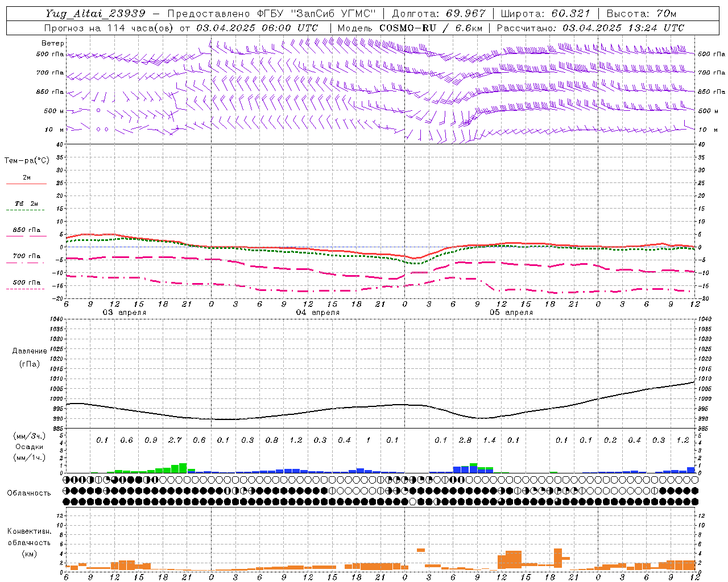Click the "03 апреля" date label
The height and width of the screenshot is (582, 728).
point(124,313)
